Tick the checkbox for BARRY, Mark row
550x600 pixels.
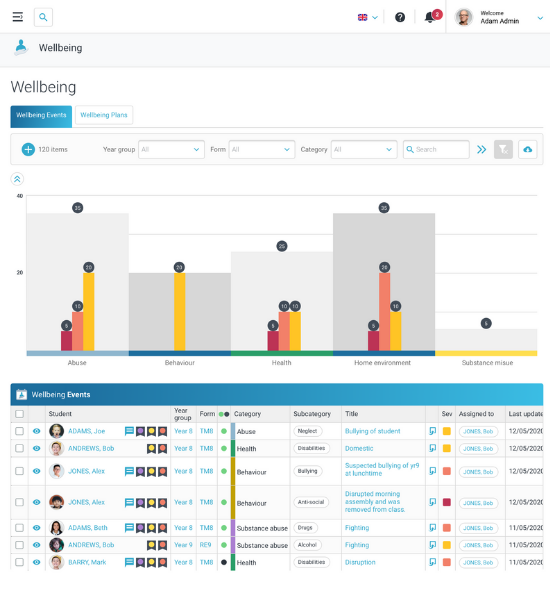[x=20, y=562]
